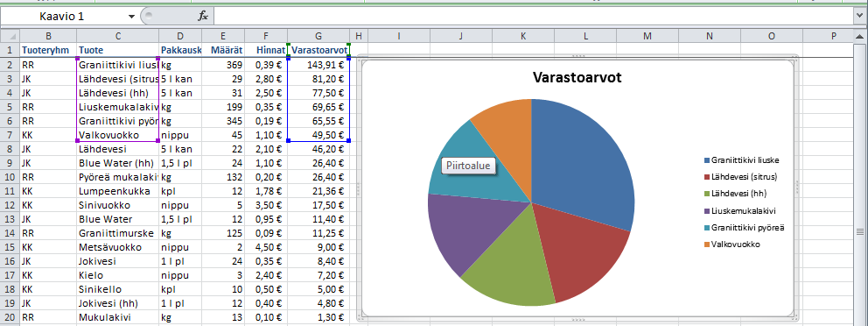Open the Name Box dropdown arrow
This screenshot has height=326, width=868.
(131, 17)
